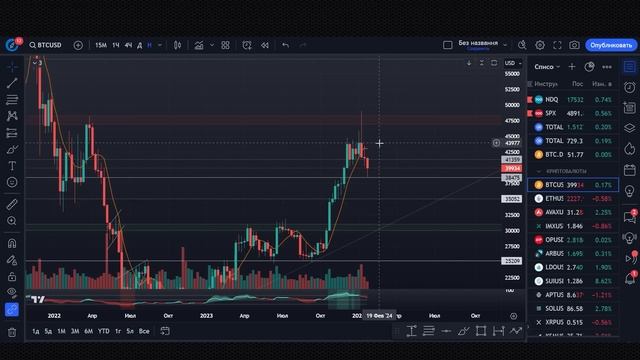
Task: Maximize the chart pane icon
Action: point(494,63)
